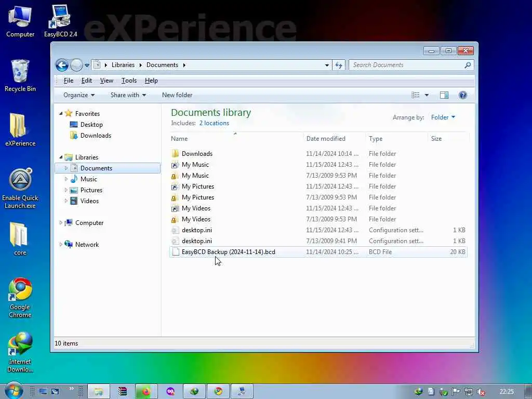Click the Firefox taskbar button
Image resolution: width=532 pixels, height=399 pixels.
point(146,391)
